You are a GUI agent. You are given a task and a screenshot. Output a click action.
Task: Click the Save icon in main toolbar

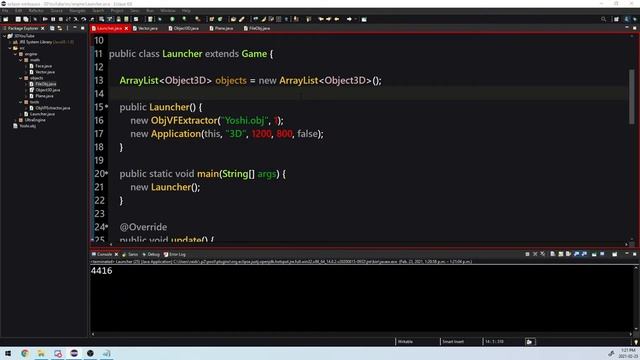click(18, 19)
